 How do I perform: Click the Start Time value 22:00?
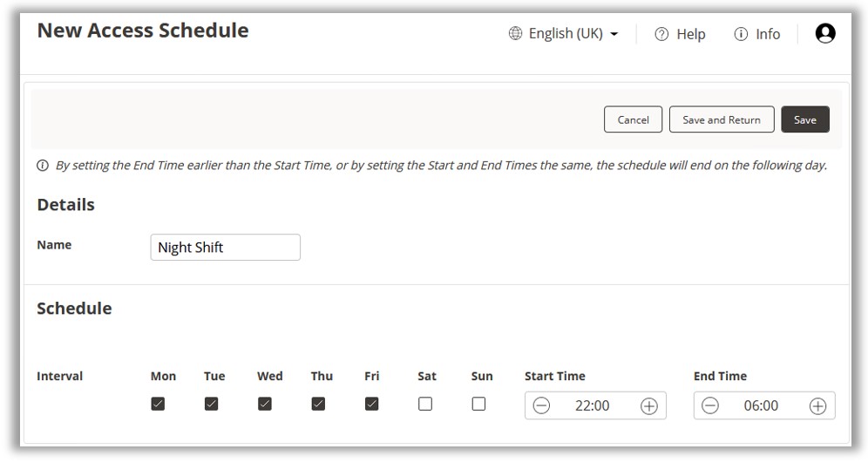[x=593, y=405]
